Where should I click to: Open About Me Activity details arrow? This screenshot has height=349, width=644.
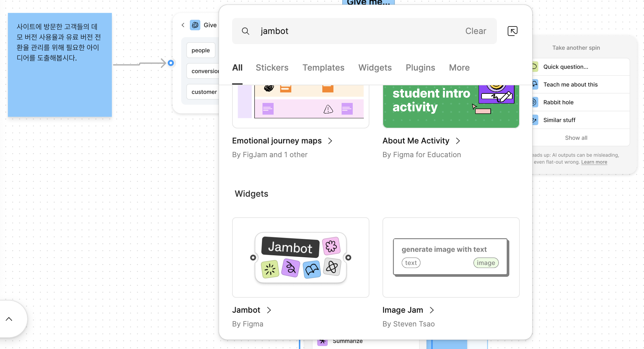[458, 141]
